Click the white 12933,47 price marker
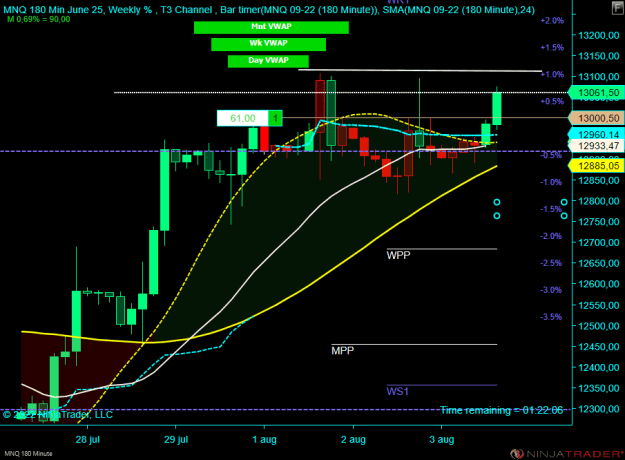625x460 pixels. 596,146
